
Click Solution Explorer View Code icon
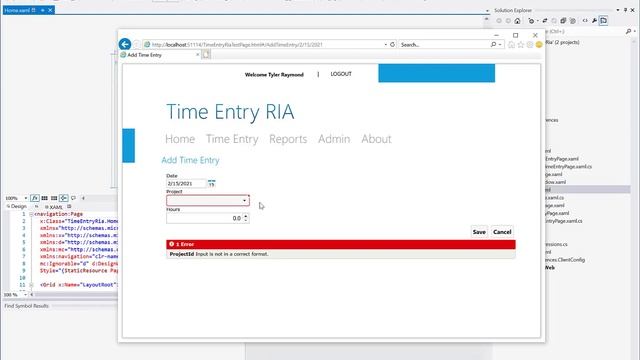[584, 21]
